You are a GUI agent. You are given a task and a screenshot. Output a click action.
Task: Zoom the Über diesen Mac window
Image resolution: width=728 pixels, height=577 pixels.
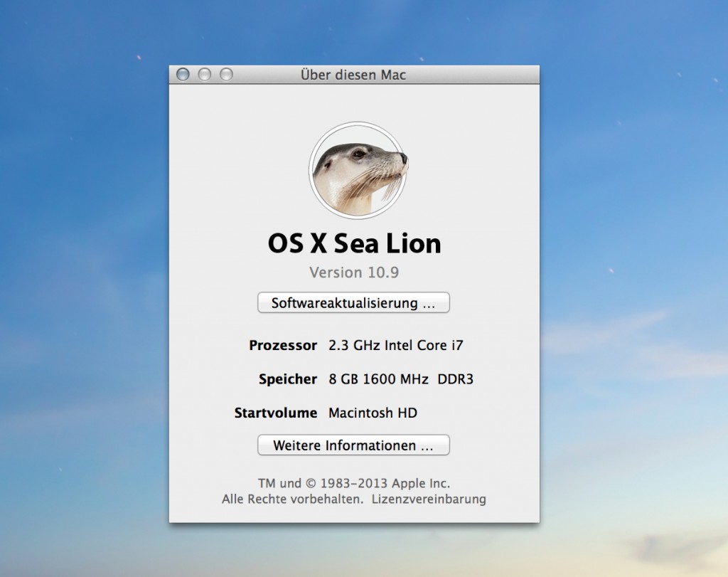[x=226, y=74]
